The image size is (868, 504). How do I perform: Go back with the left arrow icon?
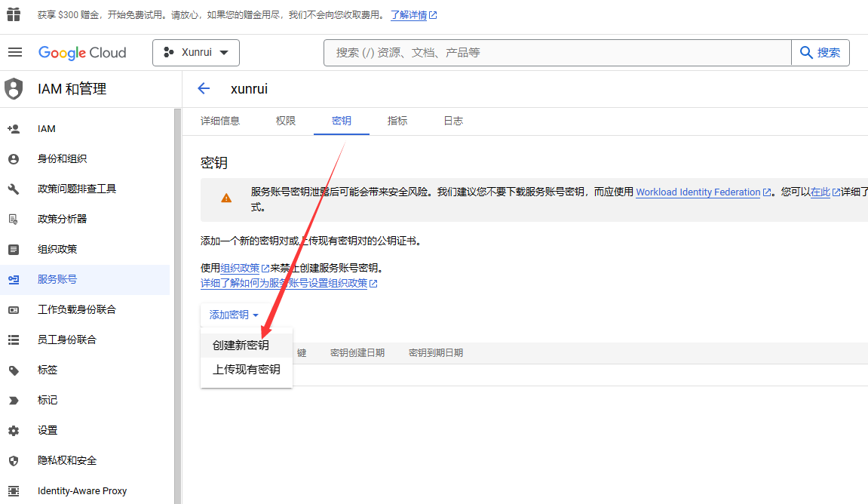(204, 88)
